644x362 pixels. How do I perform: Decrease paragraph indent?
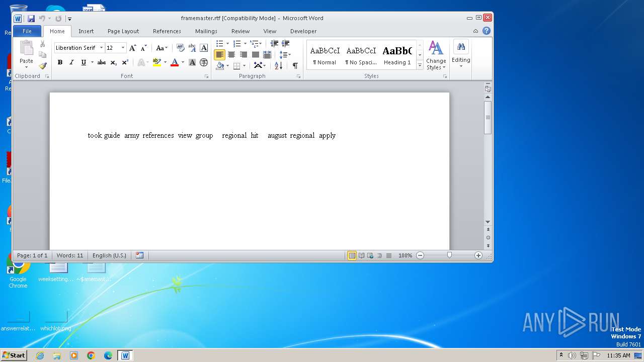point(274,44)
